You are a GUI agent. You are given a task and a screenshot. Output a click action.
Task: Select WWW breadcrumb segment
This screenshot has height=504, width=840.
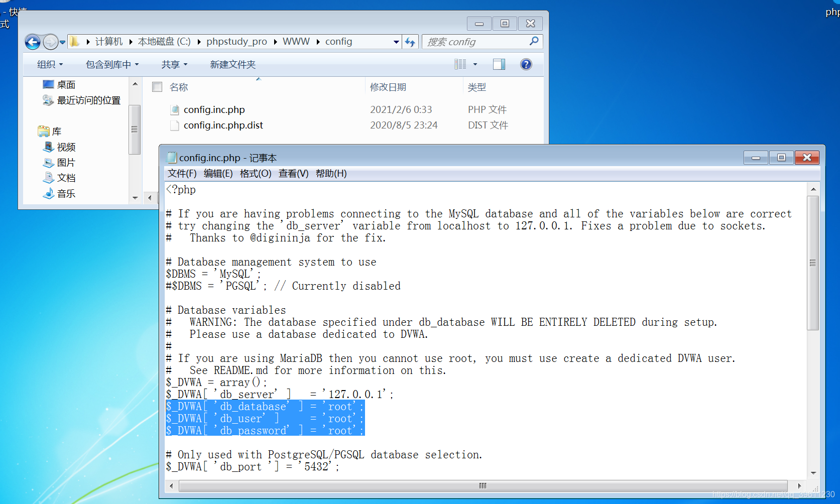(x=296, y=42)
